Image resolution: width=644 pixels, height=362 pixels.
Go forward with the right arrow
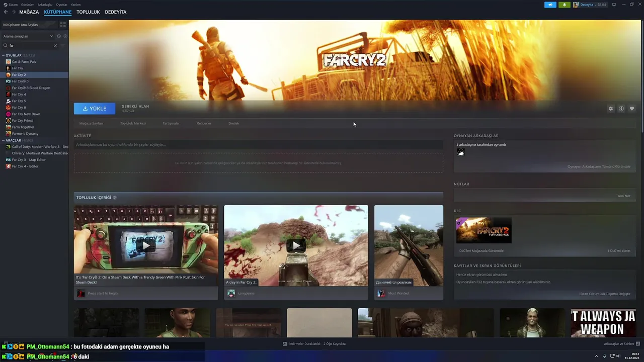tap(13, 12)
